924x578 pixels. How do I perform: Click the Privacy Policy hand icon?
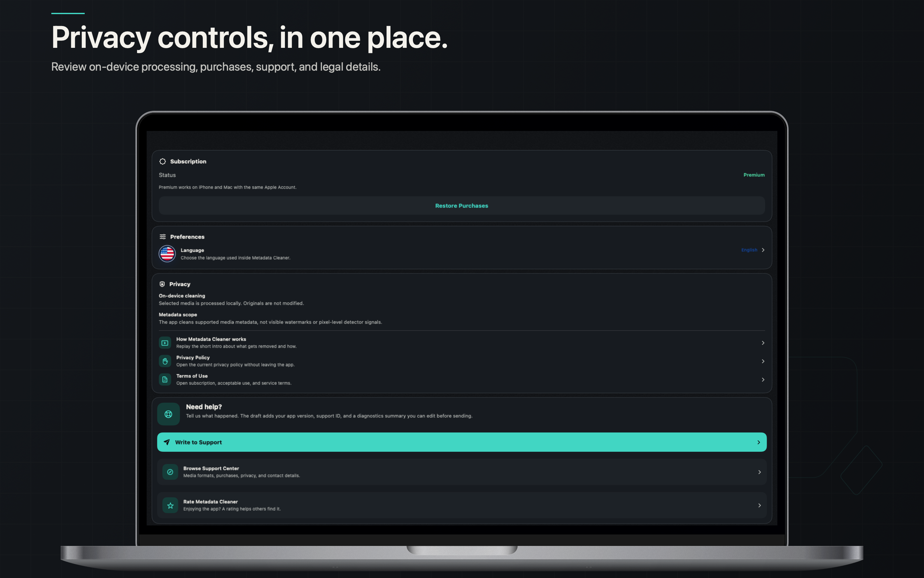point(165,361)
